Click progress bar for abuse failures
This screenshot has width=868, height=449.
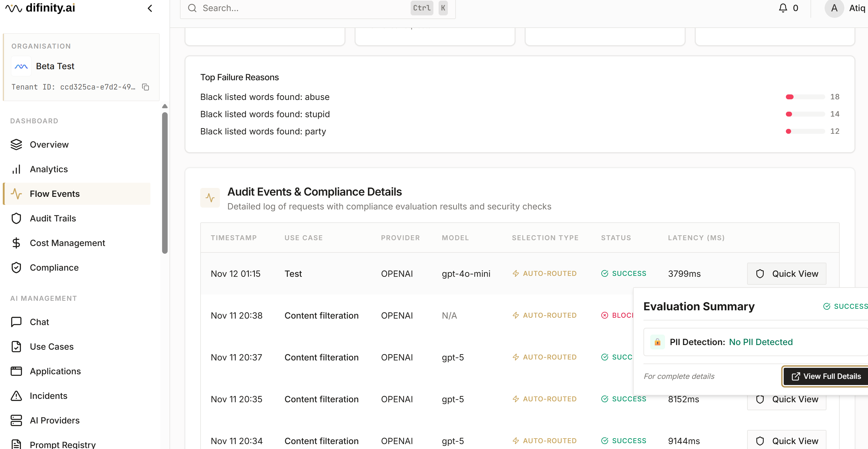pos(805,97)
